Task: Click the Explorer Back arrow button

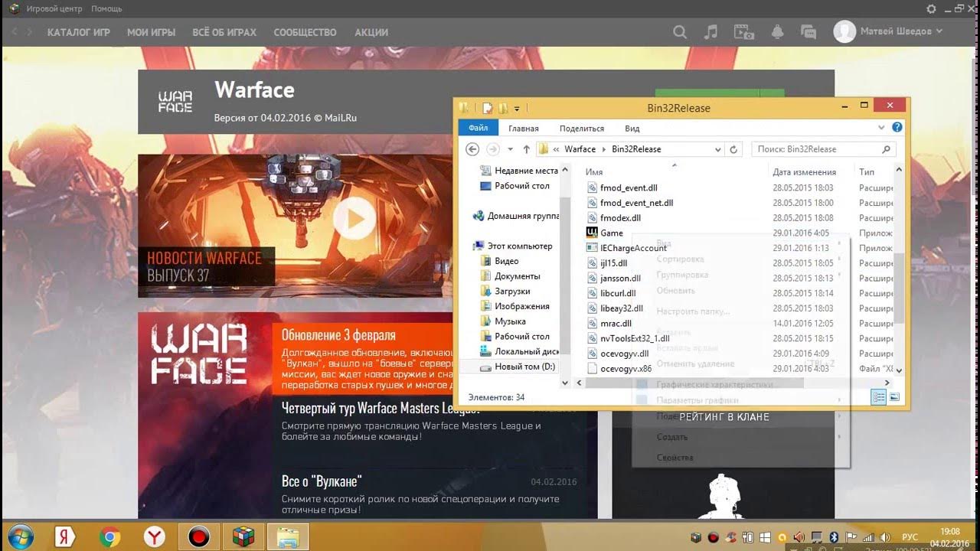Action: (472, 149)
